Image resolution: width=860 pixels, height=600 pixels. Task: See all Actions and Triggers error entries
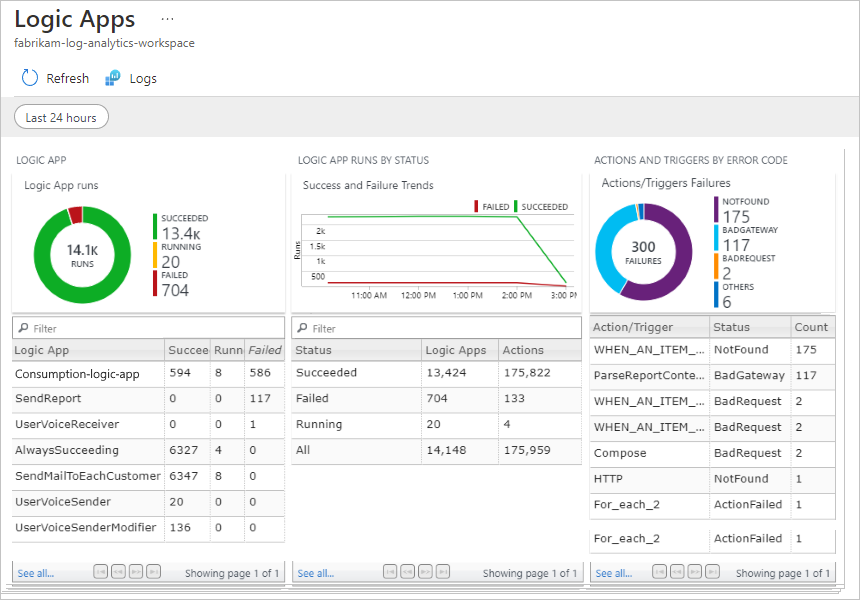614,572
